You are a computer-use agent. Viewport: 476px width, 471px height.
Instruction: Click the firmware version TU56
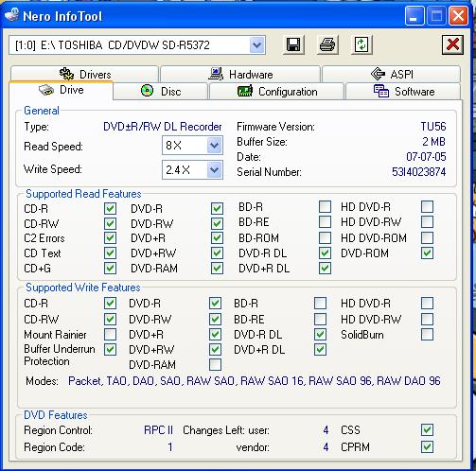pos(433,127)
